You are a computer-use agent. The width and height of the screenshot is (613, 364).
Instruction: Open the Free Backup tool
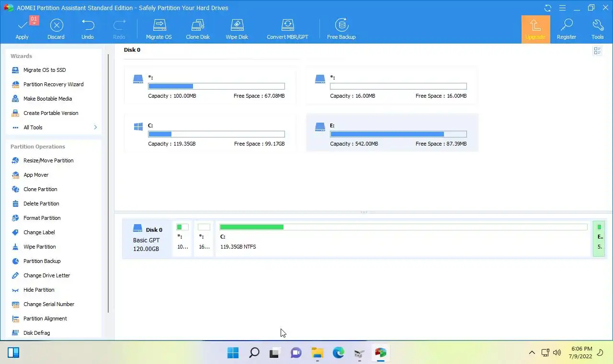(x=341, y=29)
